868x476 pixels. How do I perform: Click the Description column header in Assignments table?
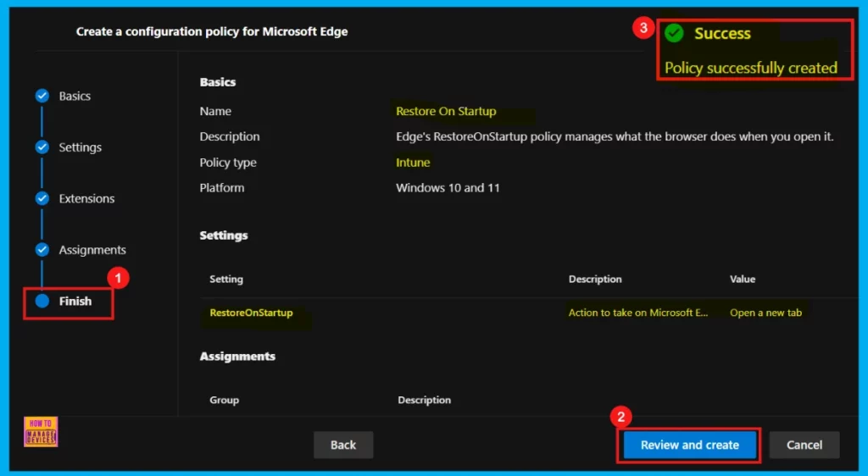pos(424,400)
